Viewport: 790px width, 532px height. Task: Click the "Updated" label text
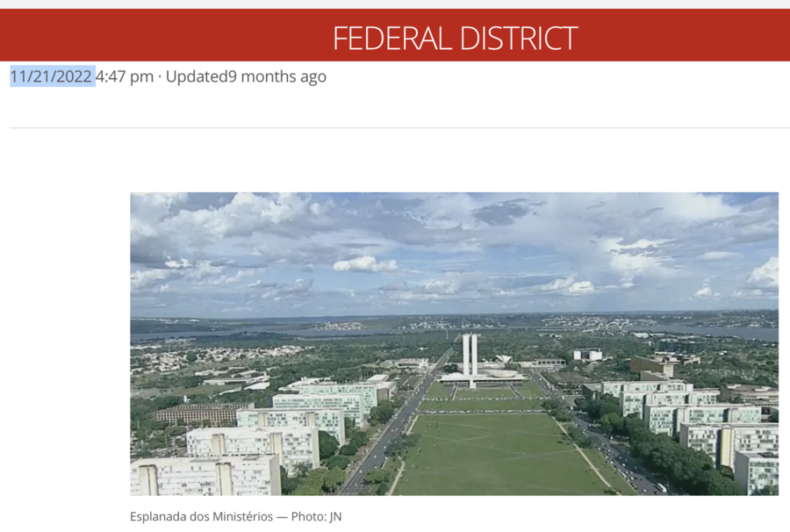click(x=197, y=76)
